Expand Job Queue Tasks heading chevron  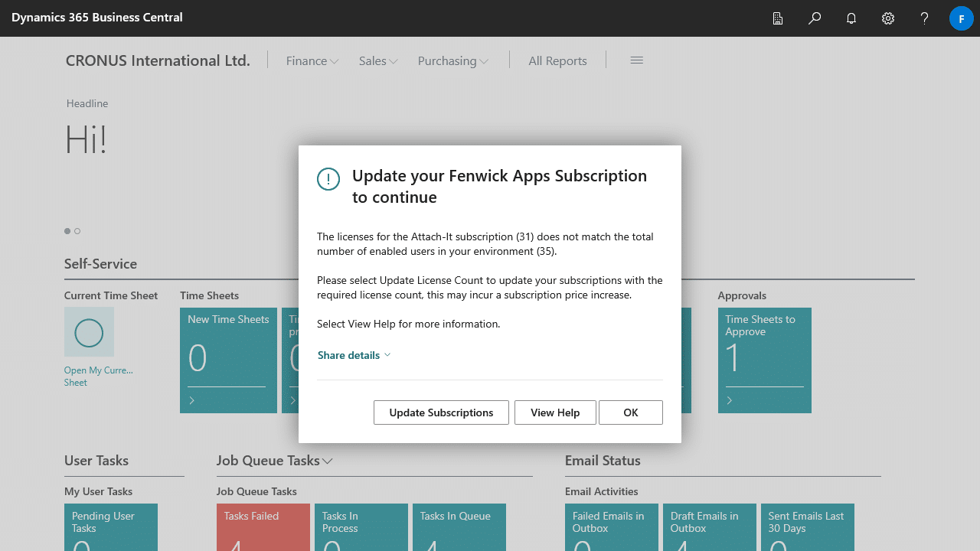328,461
